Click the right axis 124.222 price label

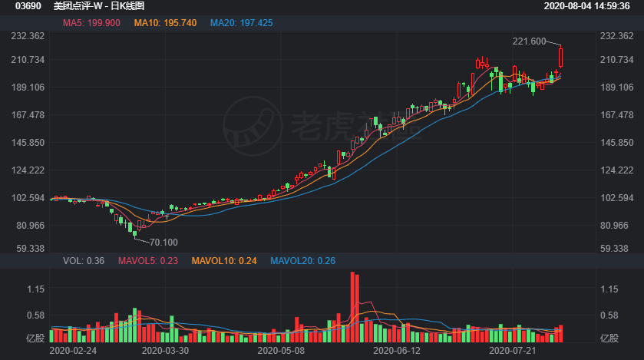point(617,170)
